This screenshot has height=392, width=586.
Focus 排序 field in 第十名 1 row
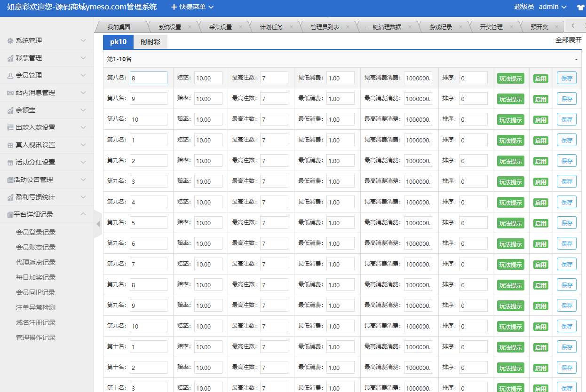tap(474, 347)
